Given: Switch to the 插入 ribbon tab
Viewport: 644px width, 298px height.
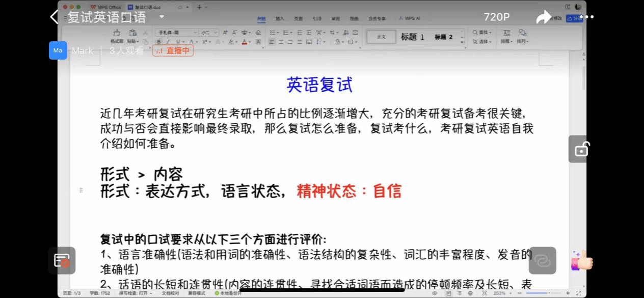Looking at the screenshot, I should coord(280,18).
